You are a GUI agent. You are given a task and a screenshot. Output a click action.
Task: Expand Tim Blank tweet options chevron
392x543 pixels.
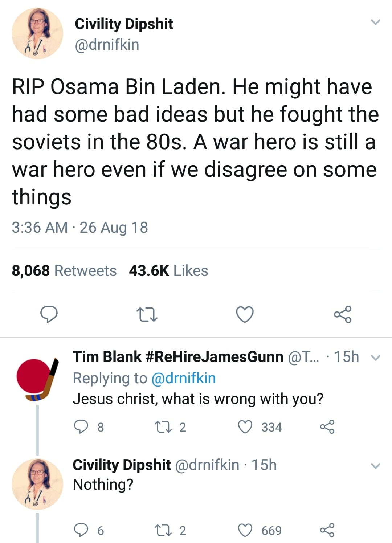pyautogui.click(x=376, y=358)
